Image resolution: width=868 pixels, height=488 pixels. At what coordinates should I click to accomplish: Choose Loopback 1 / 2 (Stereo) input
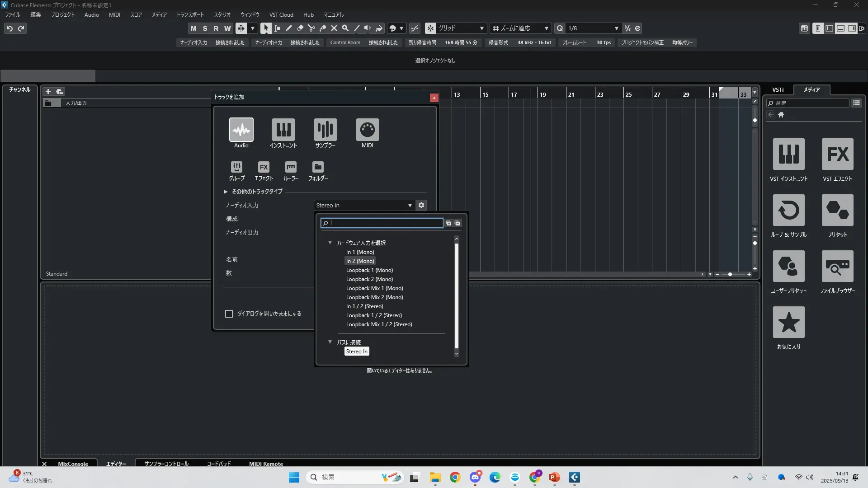[x=374, y=315]
